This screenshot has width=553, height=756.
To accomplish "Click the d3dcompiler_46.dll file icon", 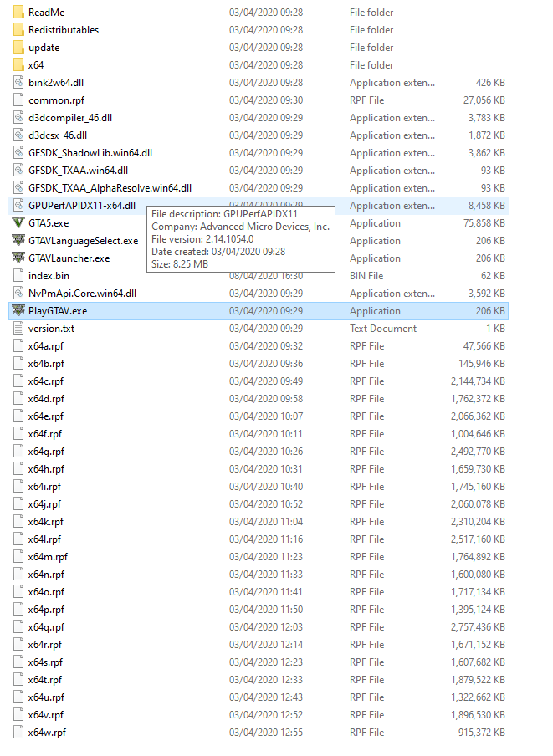I will coord(18,118).
